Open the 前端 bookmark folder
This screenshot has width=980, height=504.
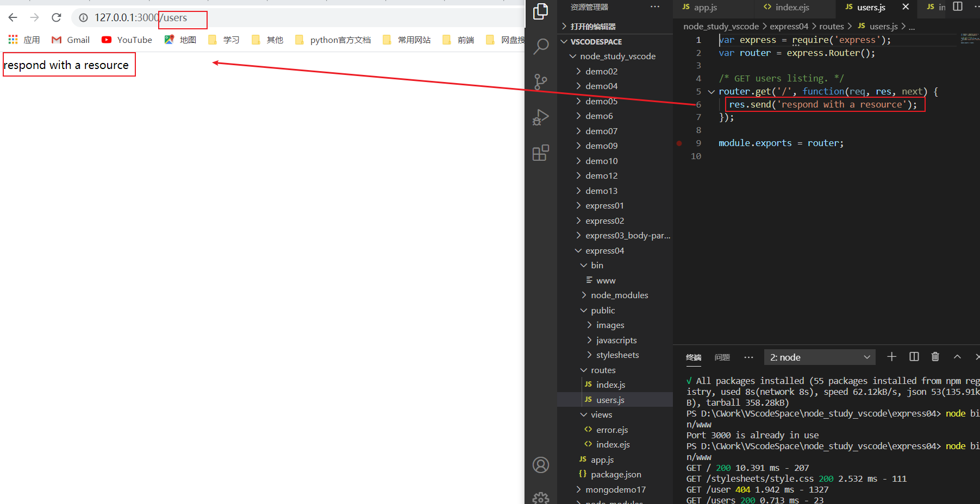[459, 40]
